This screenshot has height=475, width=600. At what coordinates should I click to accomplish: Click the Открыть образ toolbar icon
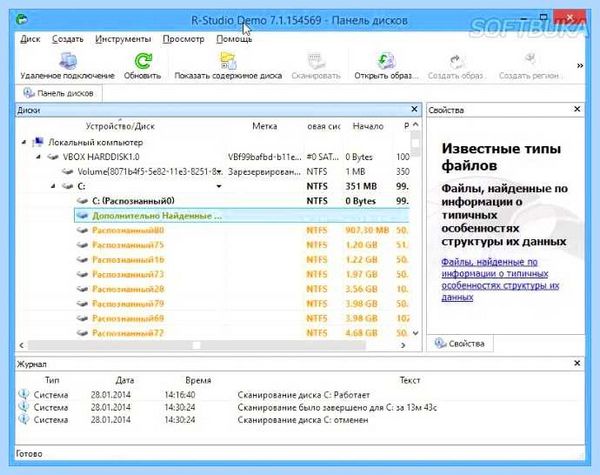pyautogui.click(x=386, y=60)
